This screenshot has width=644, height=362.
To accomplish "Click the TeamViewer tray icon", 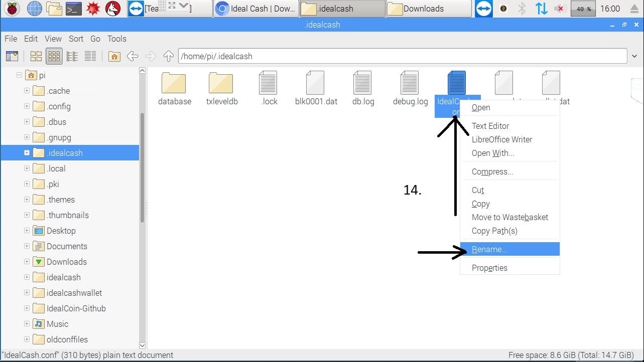I will pos(484,9).
